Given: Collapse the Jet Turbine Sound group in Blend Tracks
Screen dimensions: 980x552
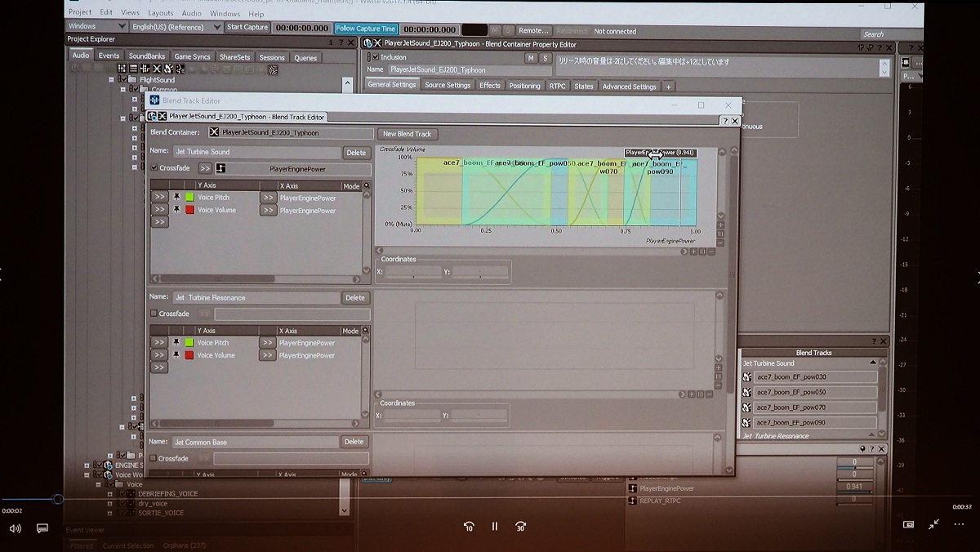Looking at the screenshot, I should point(873,363).
